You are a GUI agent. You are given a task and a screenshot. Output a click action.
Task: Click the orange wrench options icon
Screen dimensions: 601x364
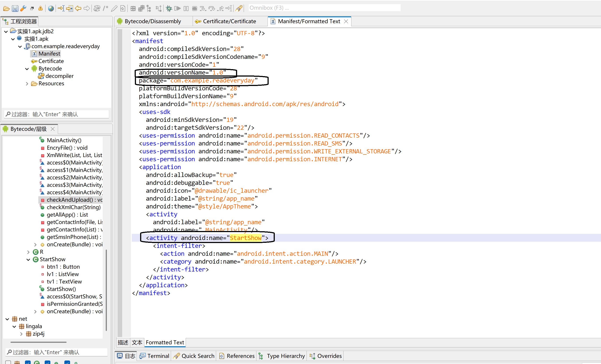23,9
